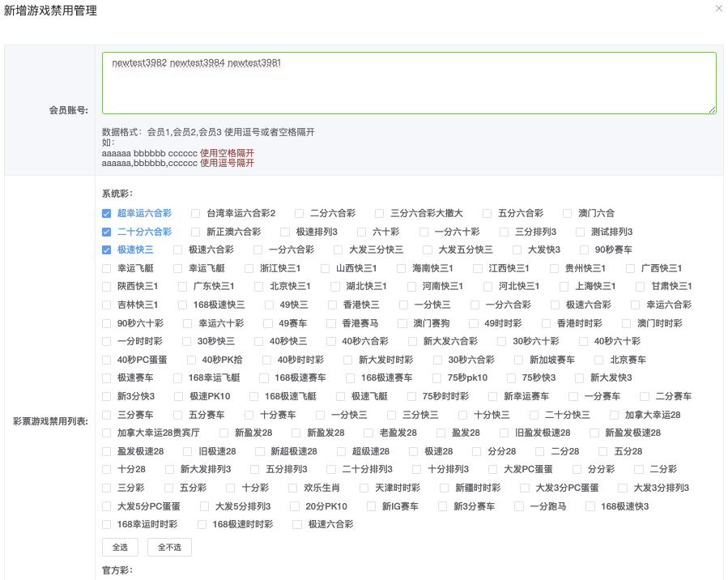The height and width of the screenshot is (580, 728).
Task: Click the 会员账号 text area
Action: point(409,83)
